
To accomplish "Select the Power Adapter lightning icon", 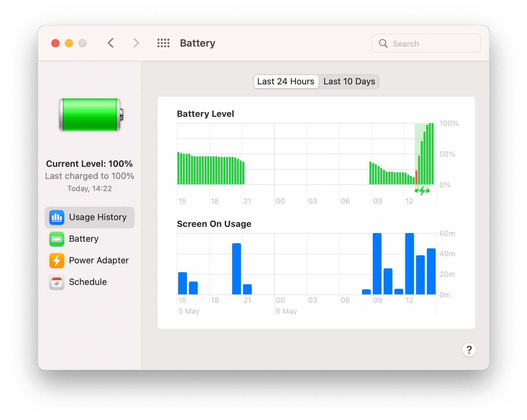I will pyautogui.click(x=57, y=260).
